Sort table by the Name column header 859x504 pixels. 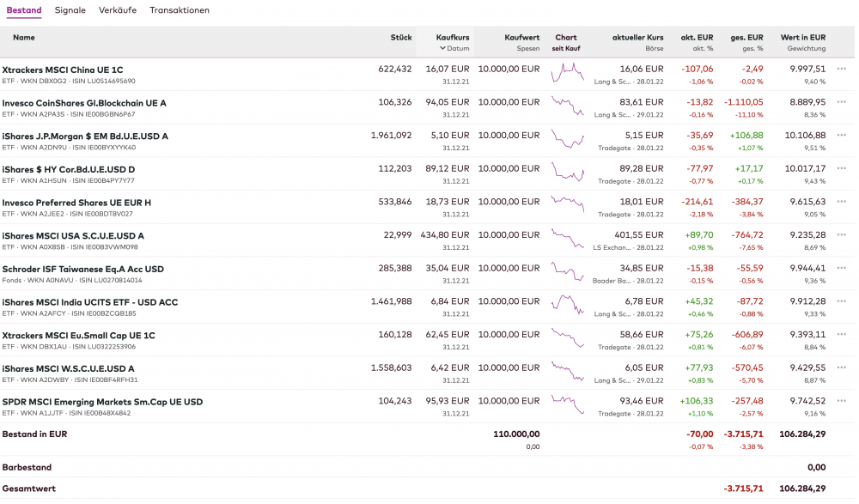click(x=24, y=38)
